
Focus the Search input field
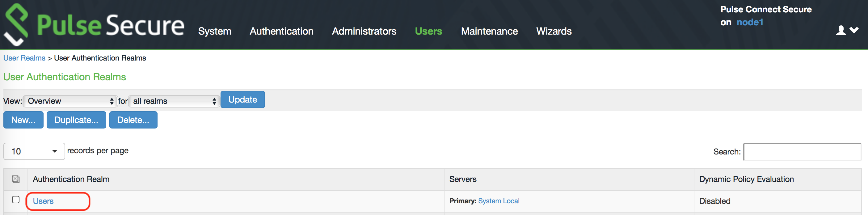pos(802,152)
